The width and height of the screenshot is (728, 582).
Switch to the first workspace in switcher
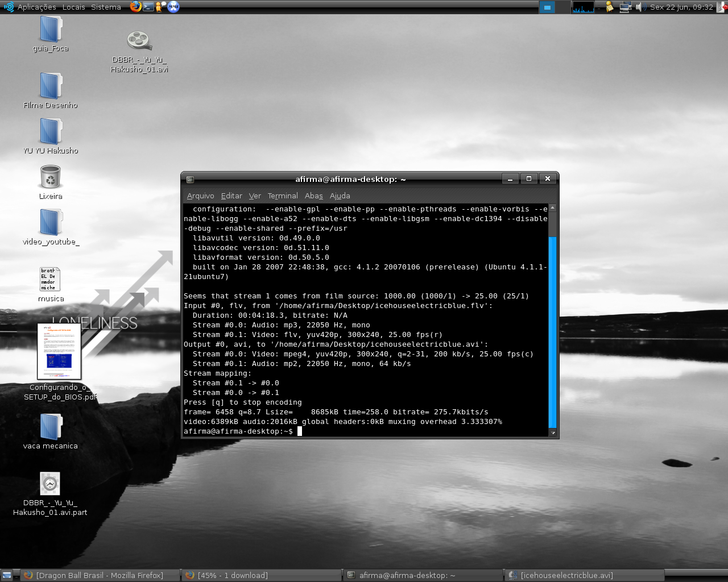547,7
